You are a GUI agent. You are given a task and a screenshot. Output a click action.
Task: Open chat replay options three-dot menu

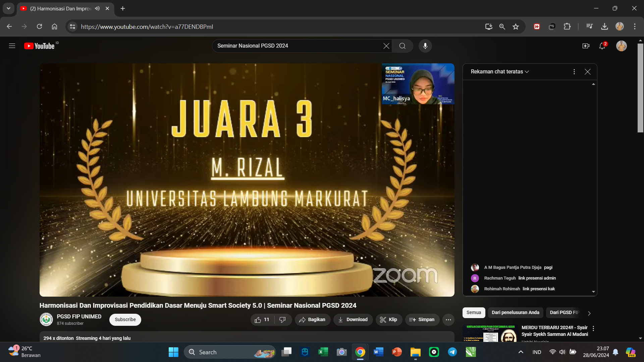click(574, 72)
